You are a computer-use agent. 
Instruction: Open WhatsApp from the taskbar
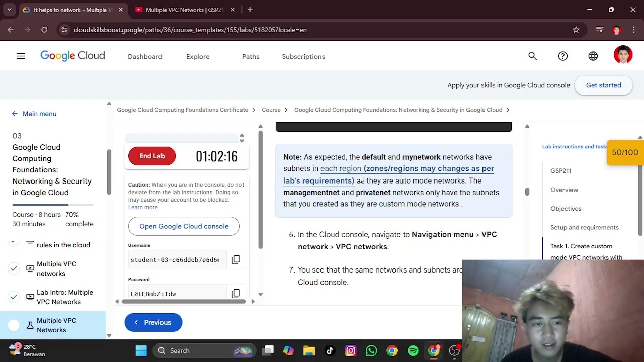point(371,350)
